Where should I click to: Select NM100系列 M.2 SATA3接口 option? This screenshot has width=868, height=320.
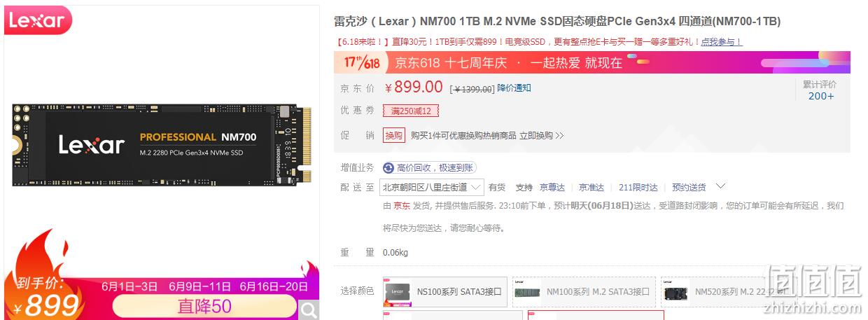[x=584, y=291]
